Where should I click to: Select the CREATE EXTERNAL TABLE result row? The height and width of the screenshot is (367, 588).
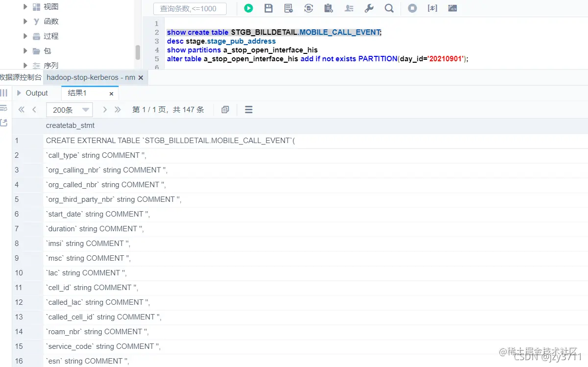[x=300, y=141]
